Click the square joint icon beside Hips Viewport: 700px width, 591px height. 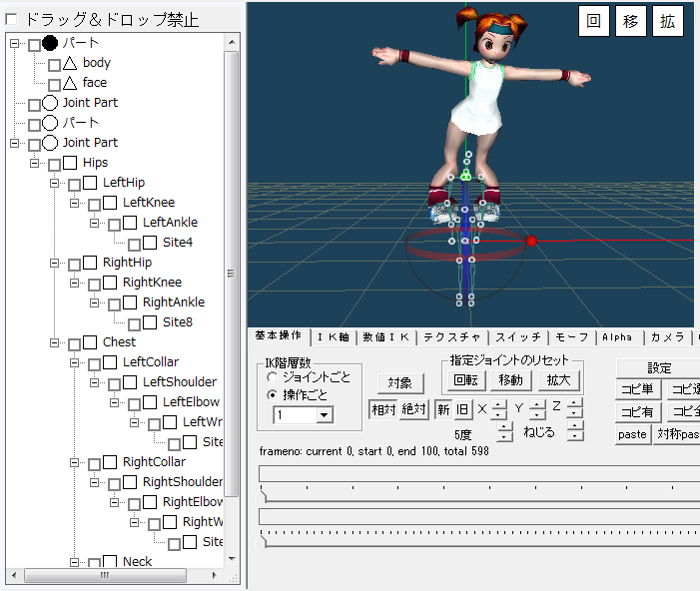point(70,163)
